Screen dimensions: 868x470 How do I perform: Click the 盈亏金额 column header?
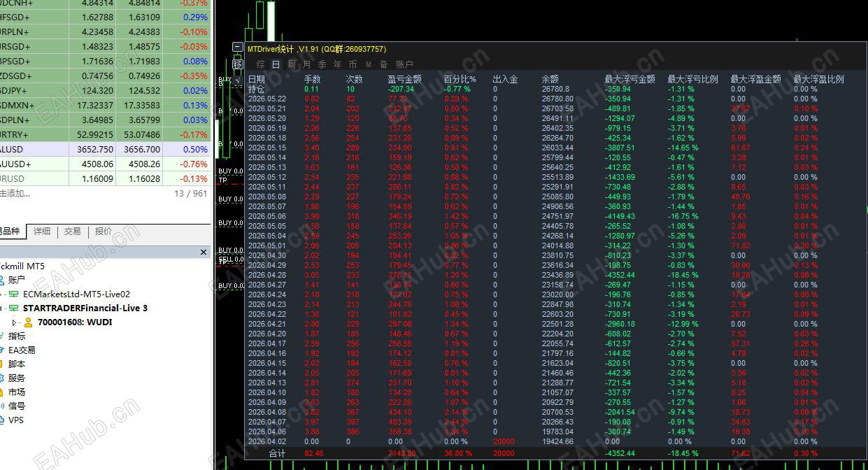(405, 80)
